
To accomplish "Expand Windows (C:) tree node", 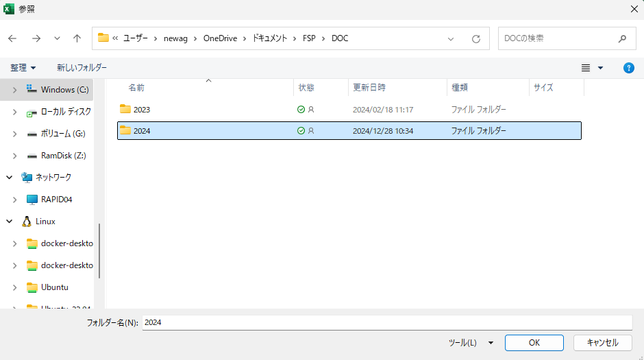I will pos(14,90).
